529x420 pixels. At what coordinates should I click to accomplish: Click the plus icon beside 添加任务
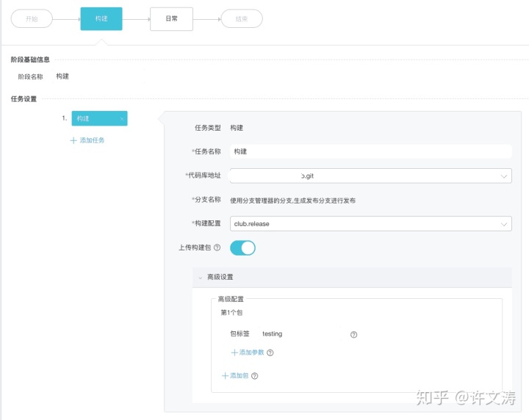tap(73, 140)
